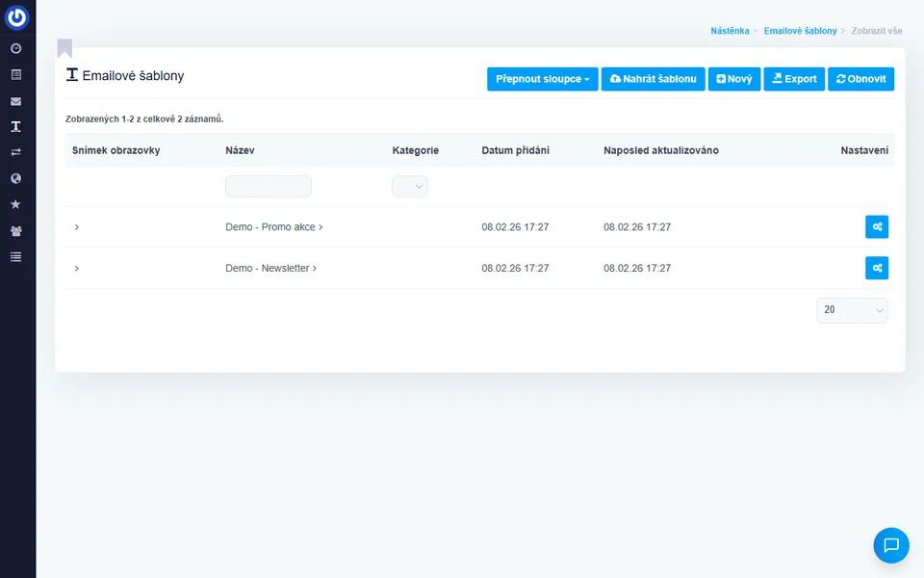Image resolution: width=924 pixels, height=578 pixels.
Task: Open the star icon in sidebar
Action: point(15,204)
